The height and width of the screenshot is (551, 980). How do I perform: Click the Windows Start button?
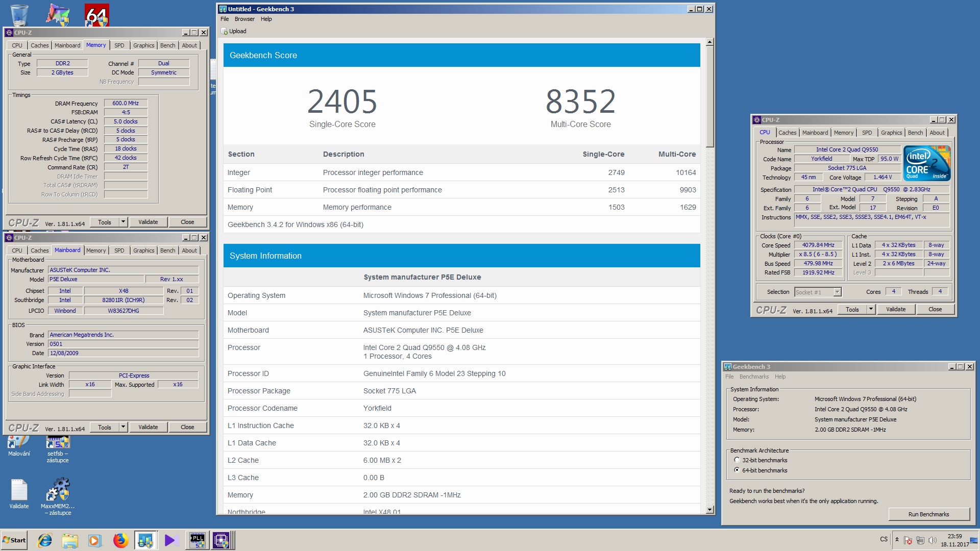[x=14, y=540]
